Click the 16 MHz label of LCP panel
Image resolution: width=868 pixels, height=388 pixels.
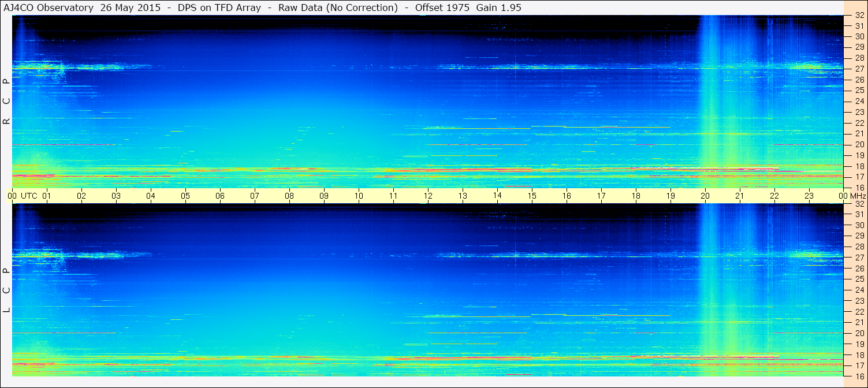click(859, 376)
